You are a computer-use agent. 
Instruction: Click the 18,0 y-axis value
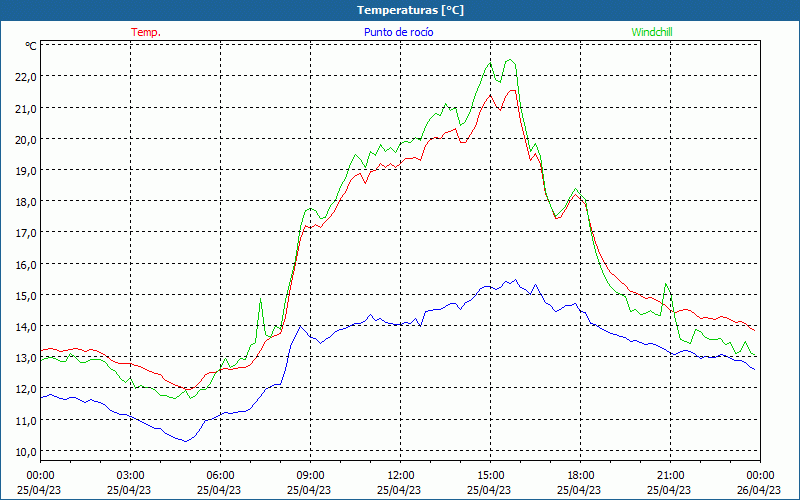point(27,202)
